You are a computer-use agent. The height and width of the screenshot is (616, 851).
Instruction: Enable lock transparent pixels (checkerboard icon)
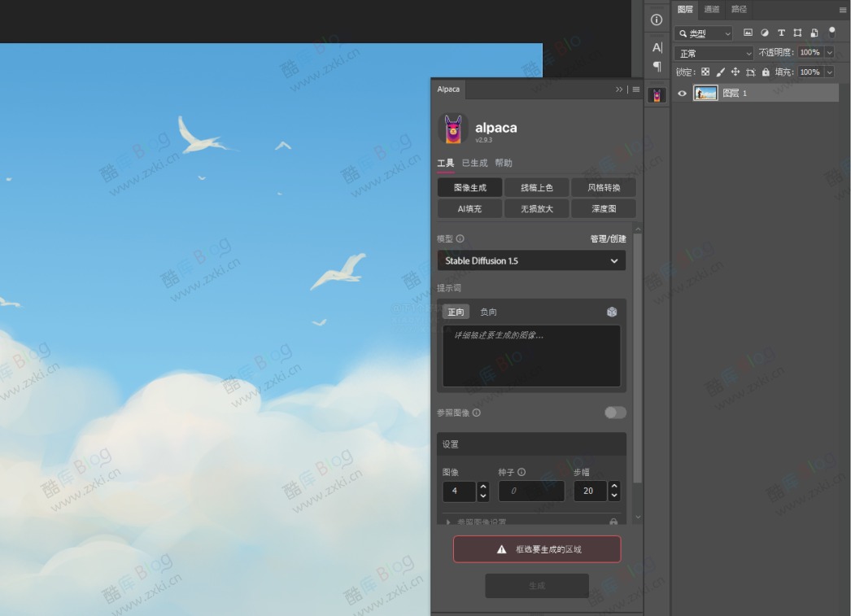click(x=706, y=72)
